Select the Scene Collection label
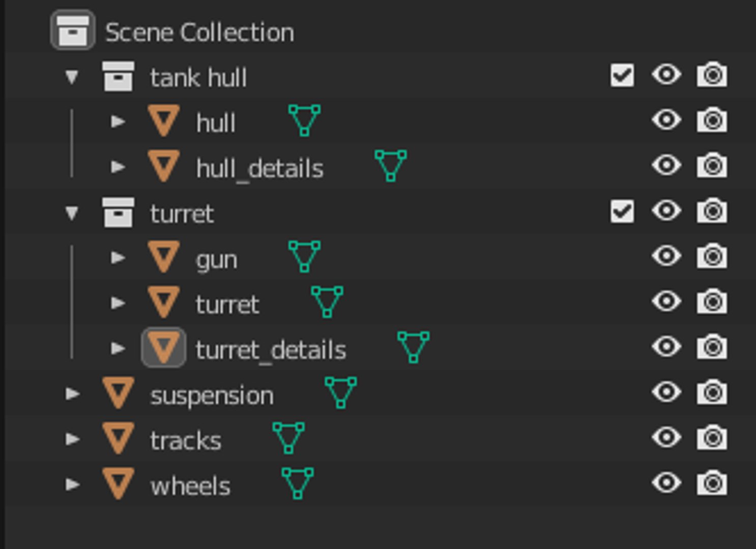This screenshot has width=756, height=549. [199, 33]
